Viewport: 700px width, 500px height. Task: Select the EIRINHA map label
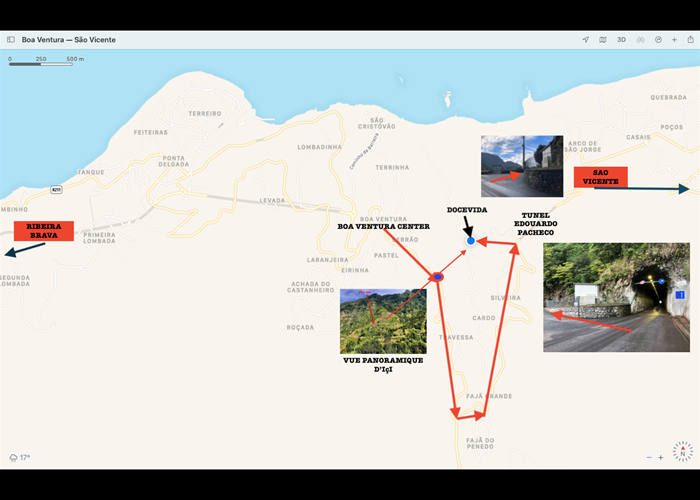coord(355,270)
